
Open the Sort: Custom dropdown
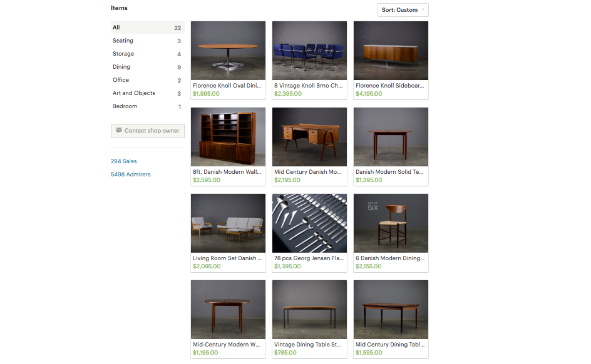point(403,10)
